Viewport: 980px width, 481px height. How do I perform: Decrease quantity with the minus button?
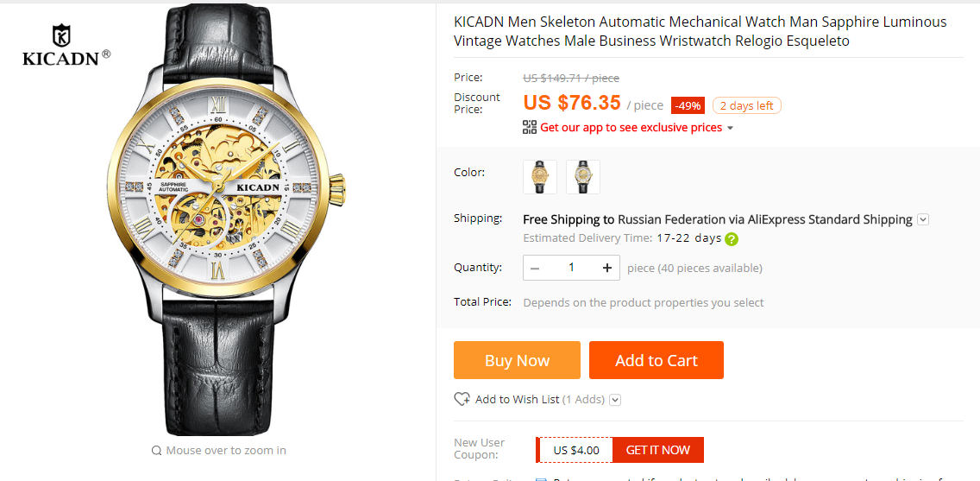click(x=535, y=268)
